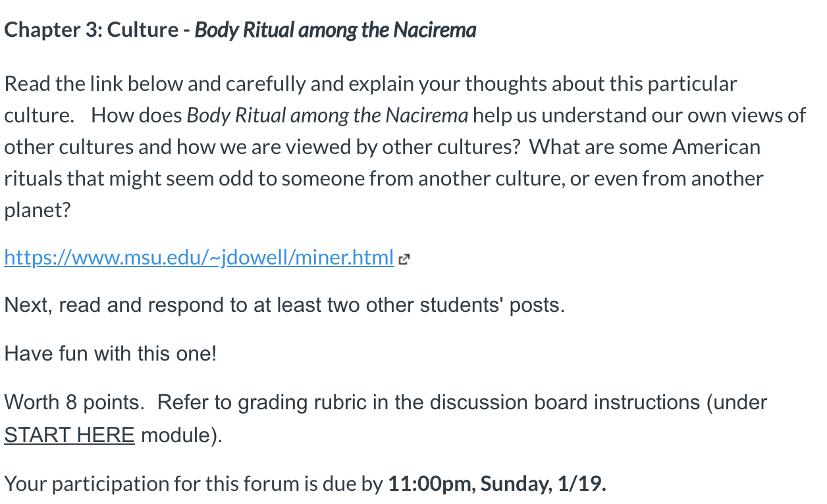This screenshot has width=827, height=504.
Task: Click the italic heading title "Body Ritual among the Nacirema"
Action: click(x=335, y=30)
